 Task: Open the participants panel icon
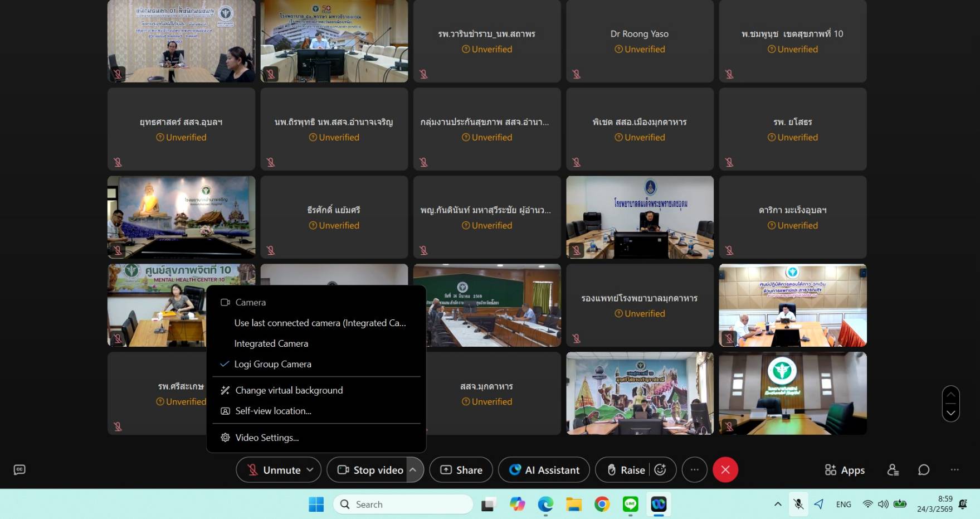click(x=893, y=470)
